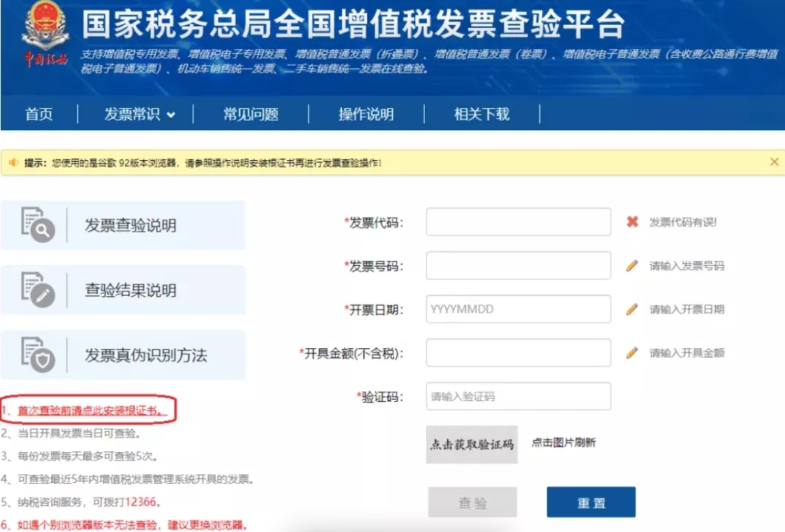Click the 当日开具发票当日可查验 note
The image size is (785, 532).
[x=79, y=433]
